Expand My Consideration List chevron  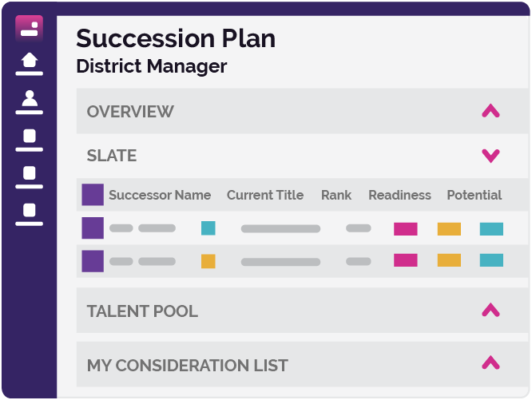click(490, 364)
